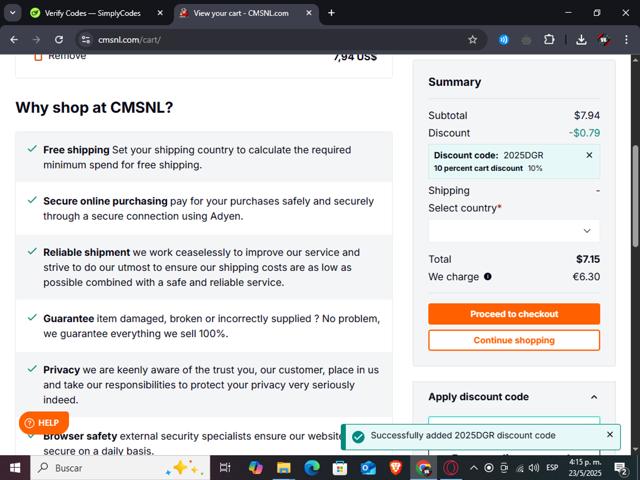This screenshot has height=480, width=640.
Task: Click the 'Why shop at CMSNL?' heading
Action: click(x=94, y=107)
